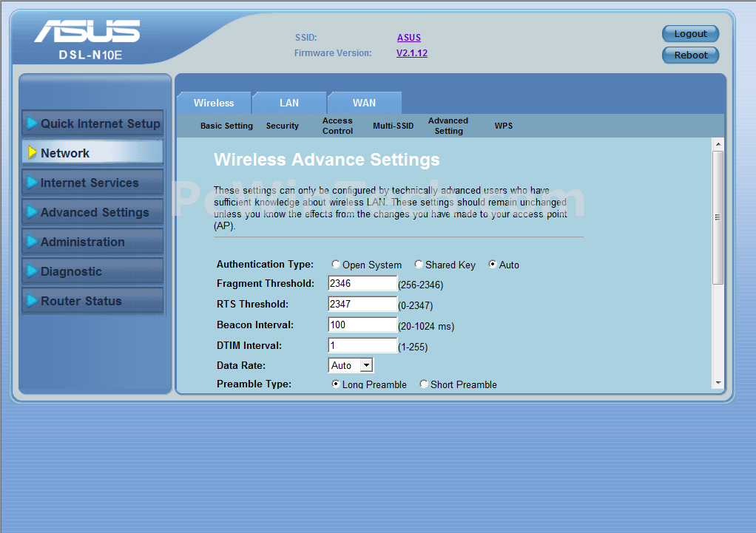Screen dimensions: 756x533
Task: Open the Advanced Setting submenu
Action: point(448,126)
